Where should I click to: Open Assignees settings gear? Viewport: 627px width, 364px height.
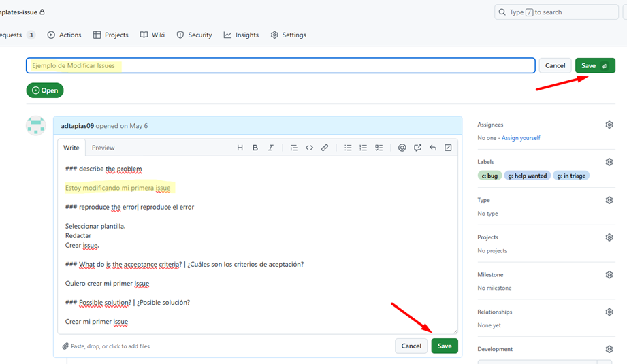(609, 125)
